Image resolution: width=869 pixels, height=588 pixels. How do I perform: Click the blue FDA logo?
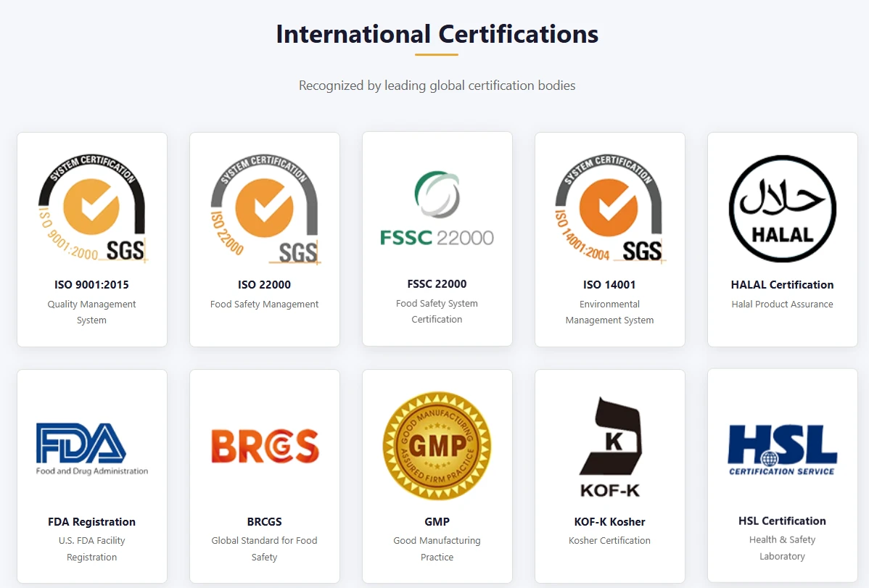click(92, 449)
